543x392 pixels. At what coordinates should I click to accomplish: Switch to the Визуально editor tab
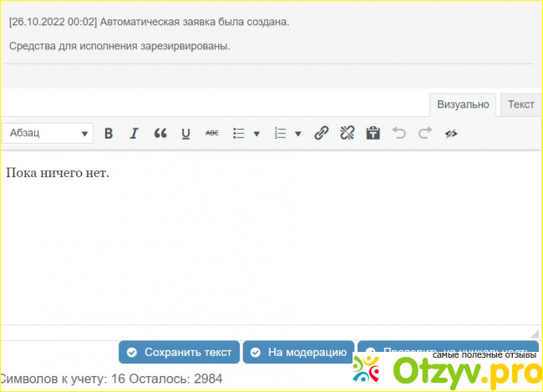(463, 104)
